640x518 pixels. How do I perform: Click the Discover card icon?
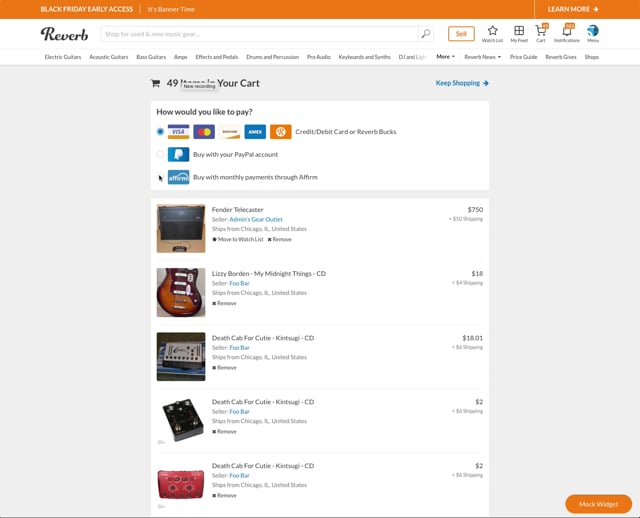click(x=230, y=132)
